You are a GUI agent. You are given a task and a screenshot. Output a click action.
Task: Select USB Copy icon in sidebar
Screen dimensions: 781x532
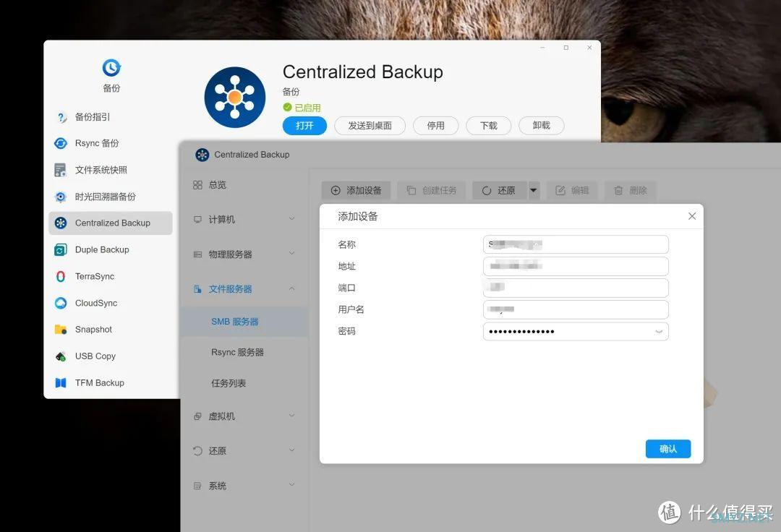coord(61,356)
